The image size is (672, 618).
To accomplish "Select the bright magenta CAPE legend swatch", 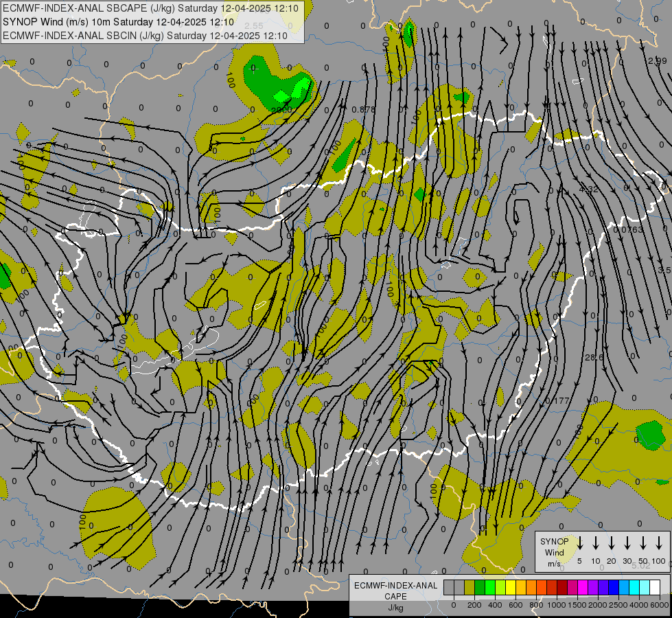I will (583, 588).
